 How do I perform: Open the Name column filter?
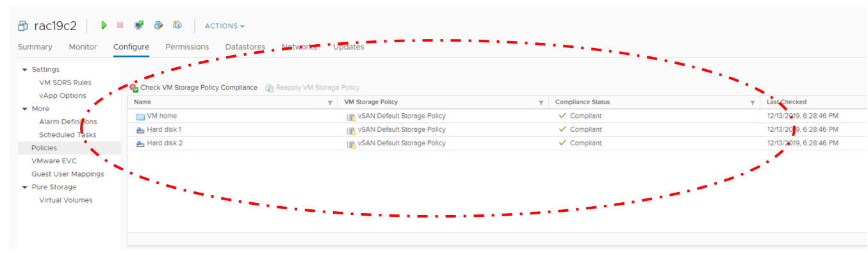(x=330, y=102)
